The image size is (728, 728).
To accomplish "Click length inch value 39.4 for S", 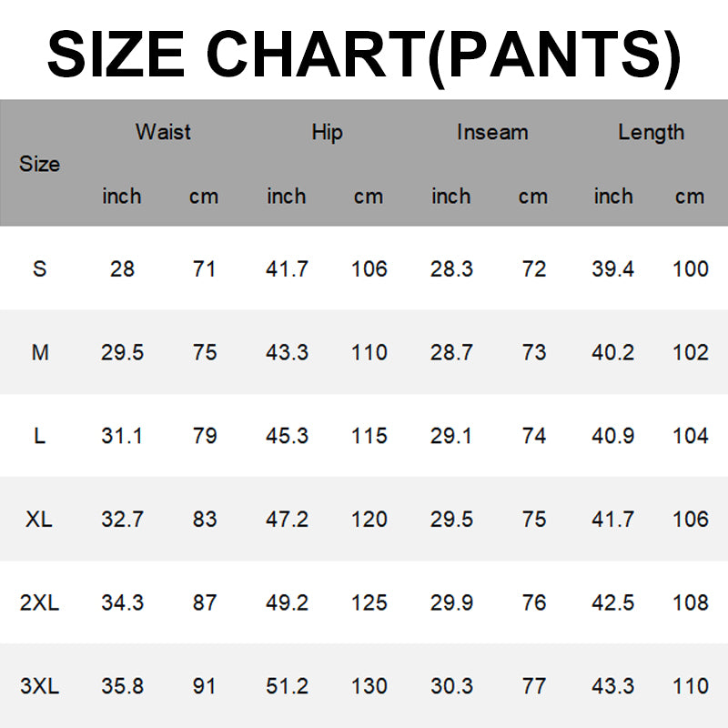I will point(613,269).
